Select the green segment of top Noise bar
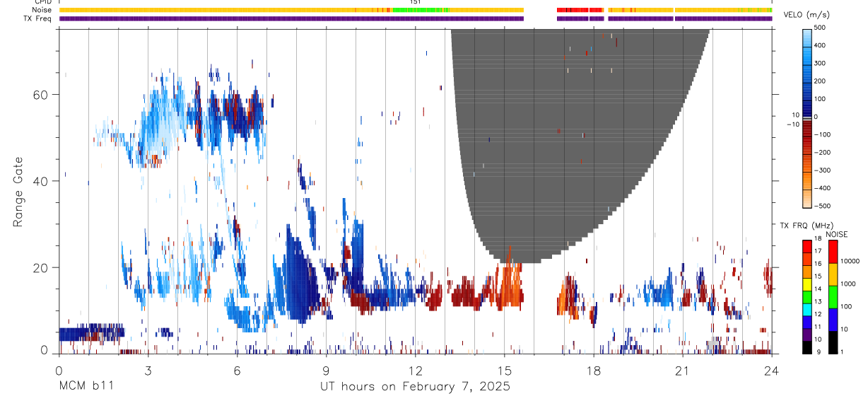The width and height of the screenshot is (868, 401). pyautogui.click(x=421, y=10)
